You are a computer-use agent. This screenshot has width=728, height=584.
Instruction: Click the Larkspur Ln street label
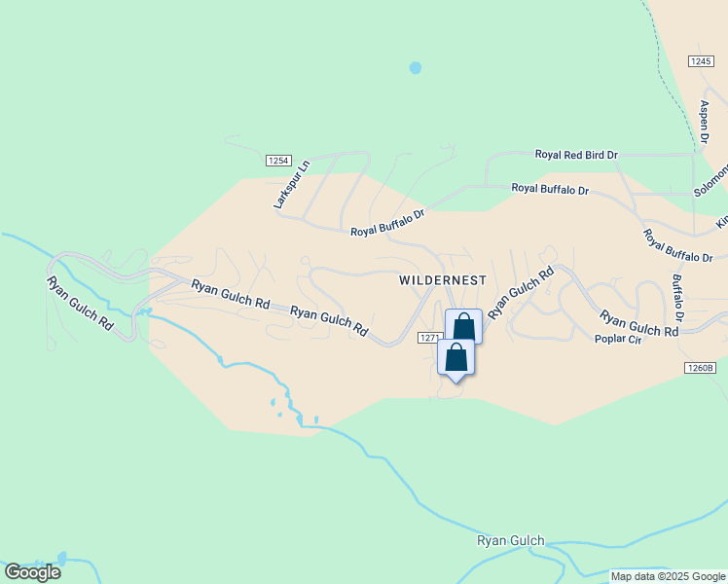tap(291, 184)
